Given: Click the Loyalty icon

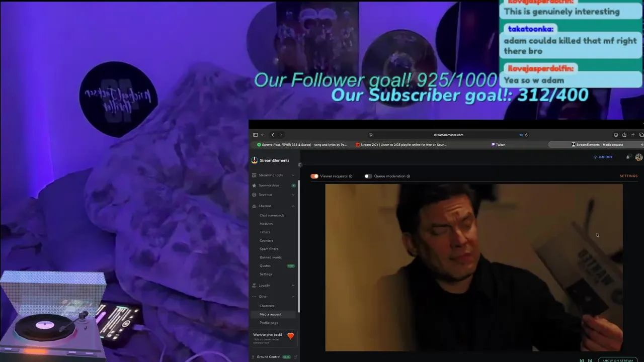Looking at the screenshot, I should click(x=254, y=285).
